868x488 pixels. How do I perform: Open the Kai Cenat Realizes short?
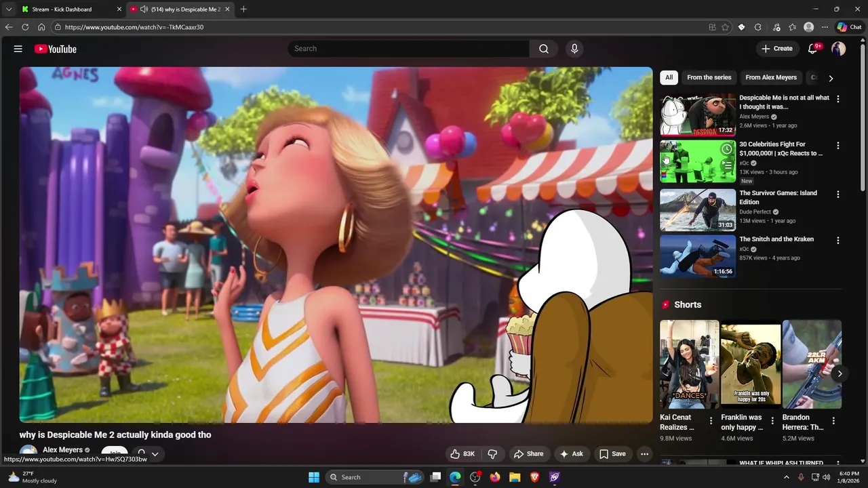click(x=690, y=365)
